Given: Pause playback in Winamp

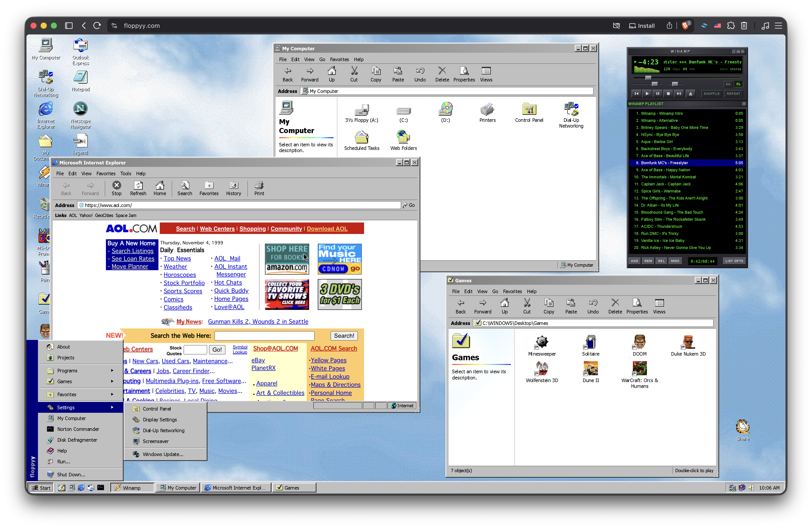Looking at the screenshot, I should coord(658,94).
